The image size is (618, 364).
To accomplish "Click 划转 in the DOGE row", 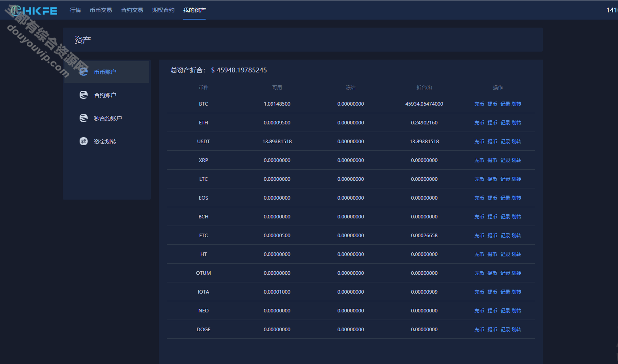I will pos(516,330).
